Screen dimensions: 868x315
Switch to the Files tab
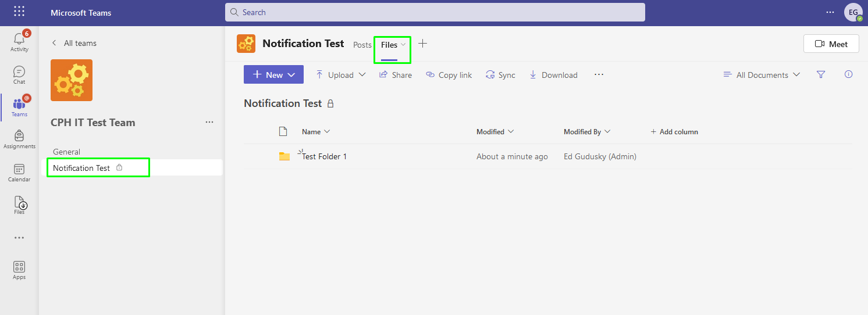(x=389, y=45)
